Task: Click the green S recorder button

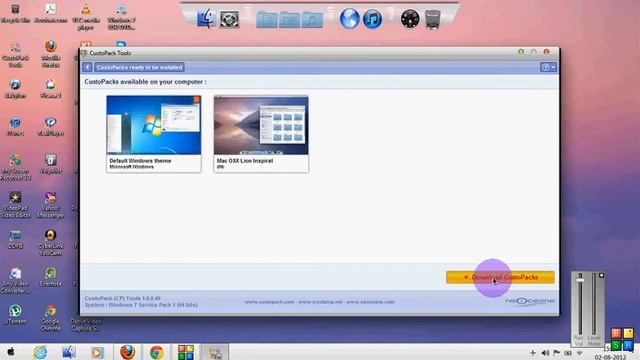Action: [x=616, y=346]
